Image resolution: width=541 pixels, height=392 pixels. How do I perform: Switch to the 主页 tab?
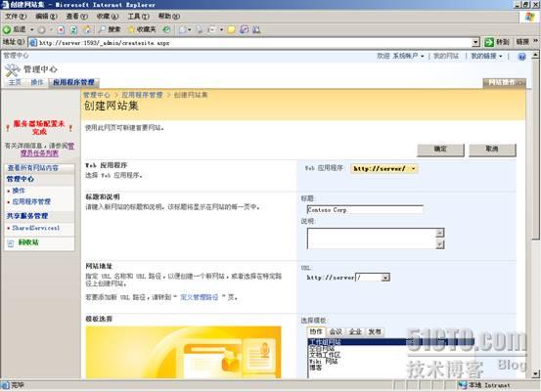pos(15,82)
